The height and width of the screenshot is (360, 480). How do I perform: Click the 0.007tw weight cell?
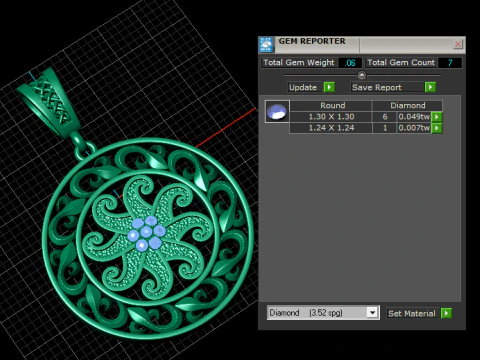(x=414, y=128)
